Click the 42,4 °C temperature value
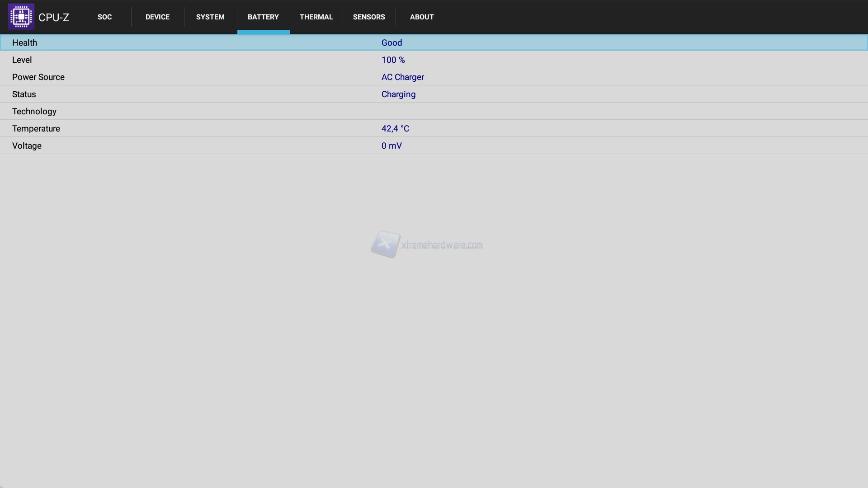This screenshot has width=868, height=488. point(395,128)
